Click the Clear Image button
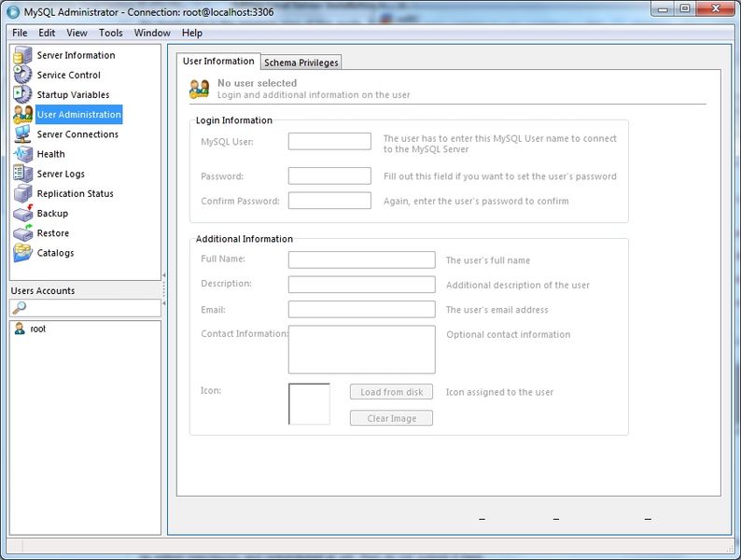 click(391, 418)
